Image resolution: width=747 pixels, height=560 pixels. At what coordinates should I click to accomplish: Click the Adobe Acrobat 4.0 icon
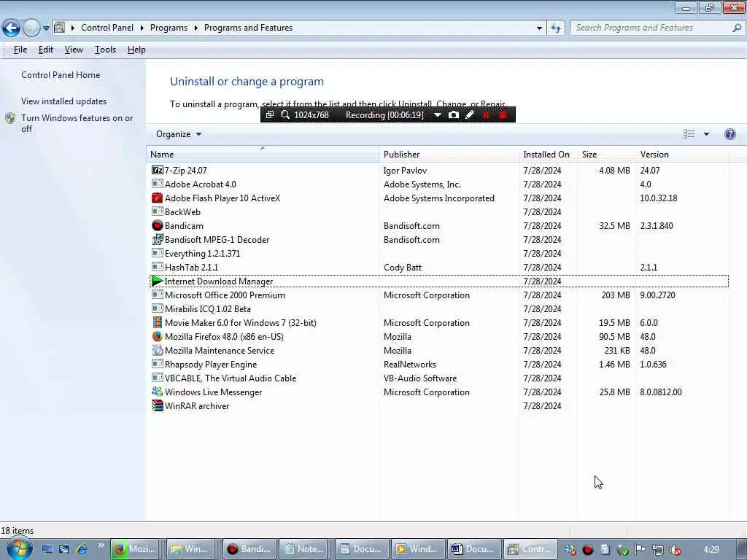click(158, 184)
